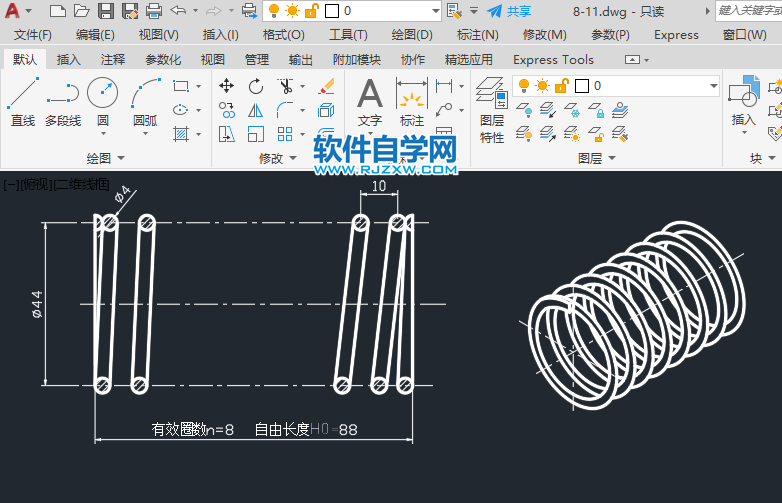Viewport: 782px width, 503px height.
Task: Click the Explode box icon
Action: click(326, 110)
